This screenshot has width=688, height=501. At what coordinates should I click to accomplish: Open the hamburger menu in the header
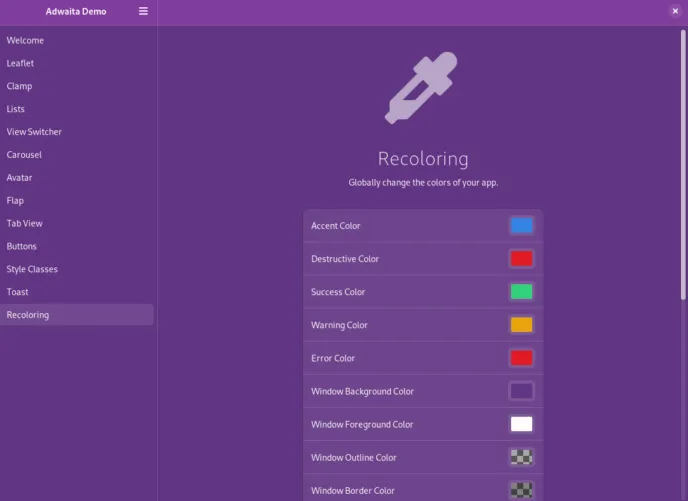pyautogui.click(x=143, y=11)
